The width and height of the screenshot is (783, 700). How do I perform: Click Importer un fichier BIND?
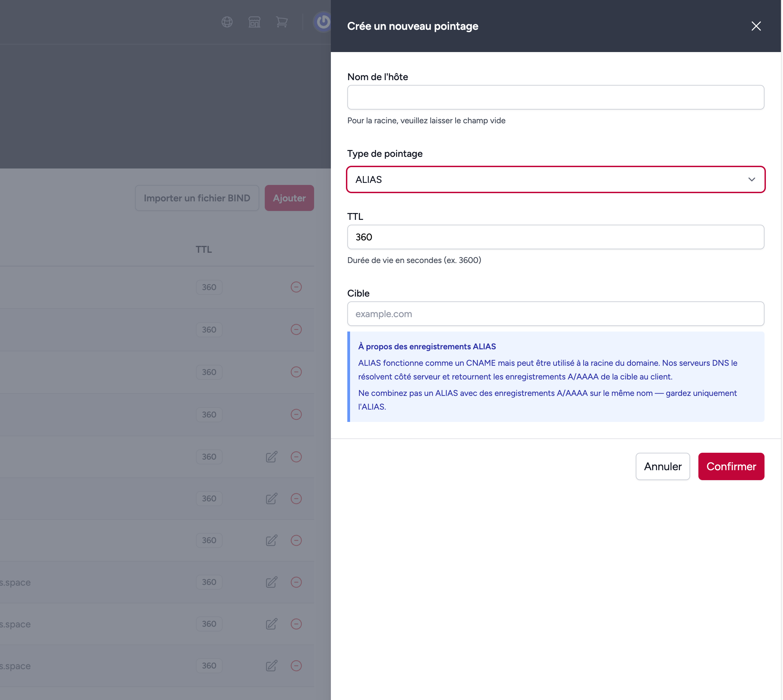(197, 198)
